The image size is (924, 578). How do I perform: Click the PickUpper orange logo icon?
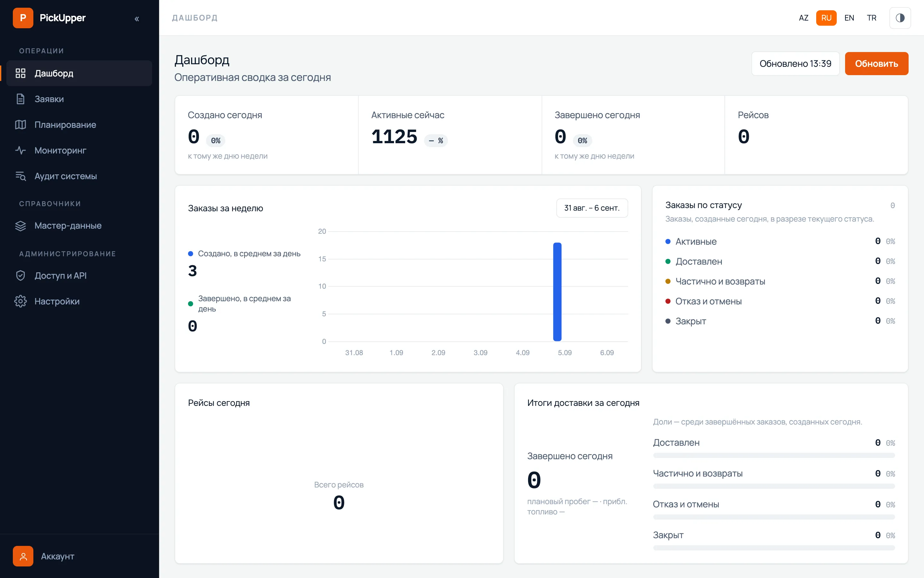coord(23,18)
